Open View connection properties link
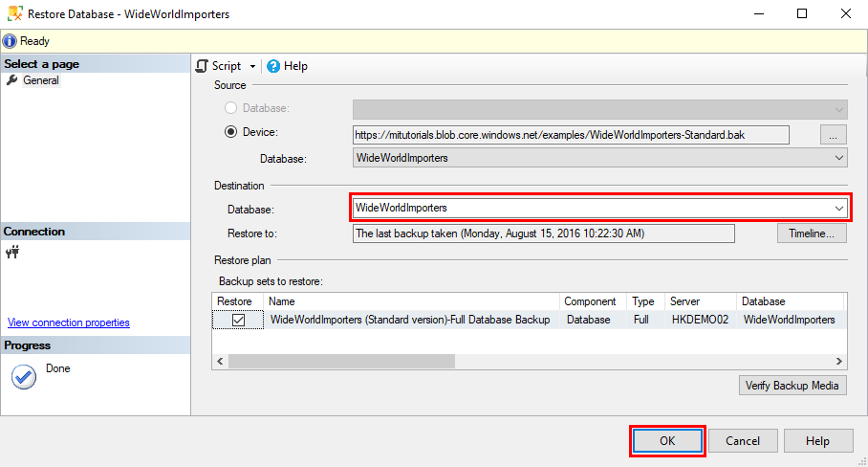 (x=69, y=322)
